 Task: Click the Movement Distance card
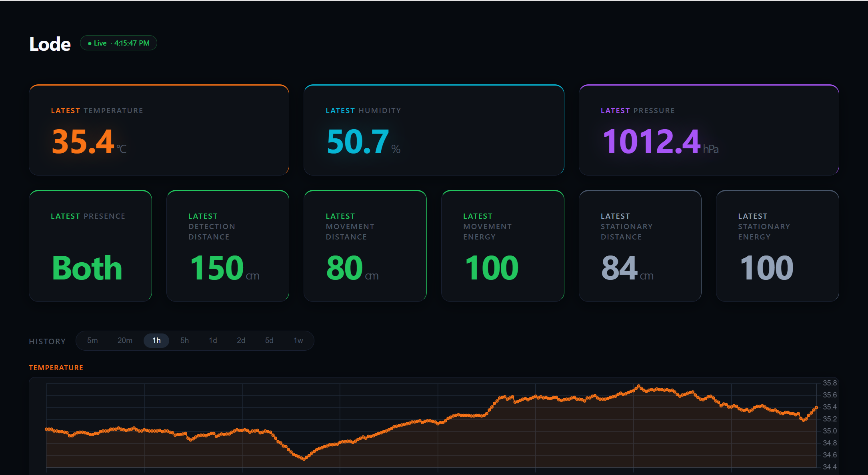365,246
